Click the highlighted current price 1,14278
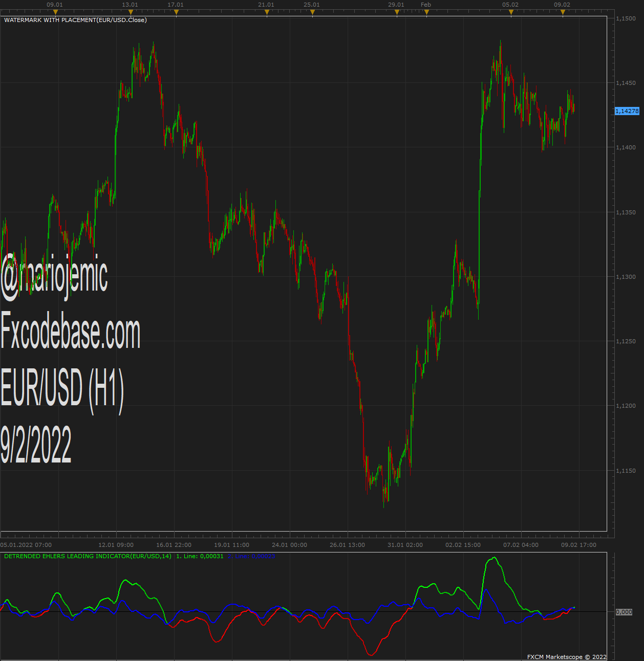The height and width of the screenshot is (661, 644). [x=627, y=111]
